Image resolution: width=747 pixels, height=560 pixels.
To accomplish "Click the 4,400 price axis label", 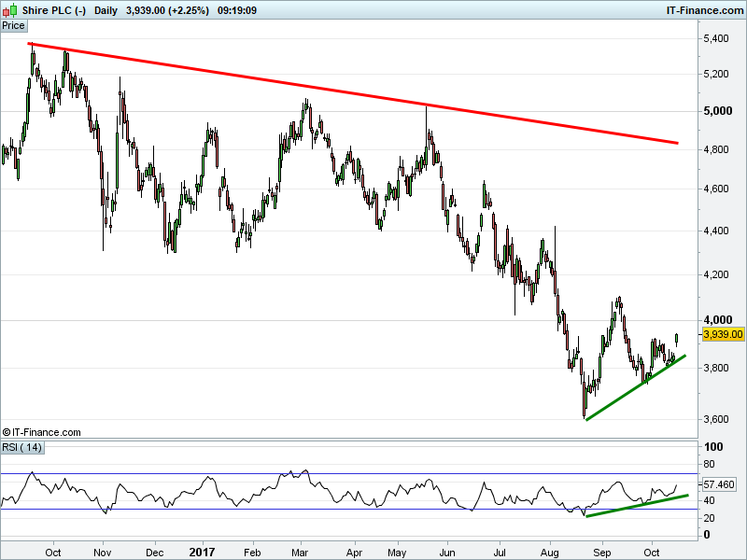I will pyautogui.click(x=716, y=231).
